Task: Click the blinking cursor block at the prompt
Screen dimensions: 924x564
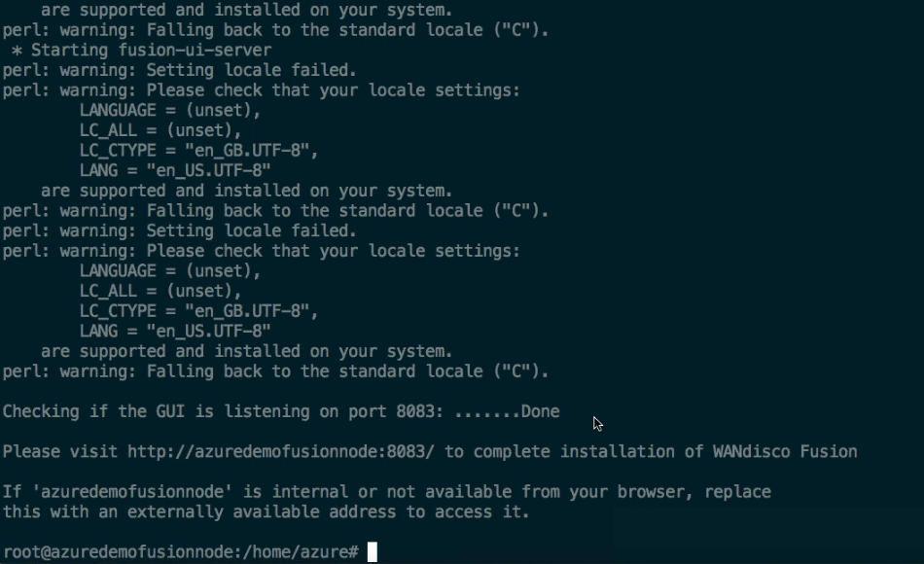Action: pyautogui.click(x=372, y=552)
